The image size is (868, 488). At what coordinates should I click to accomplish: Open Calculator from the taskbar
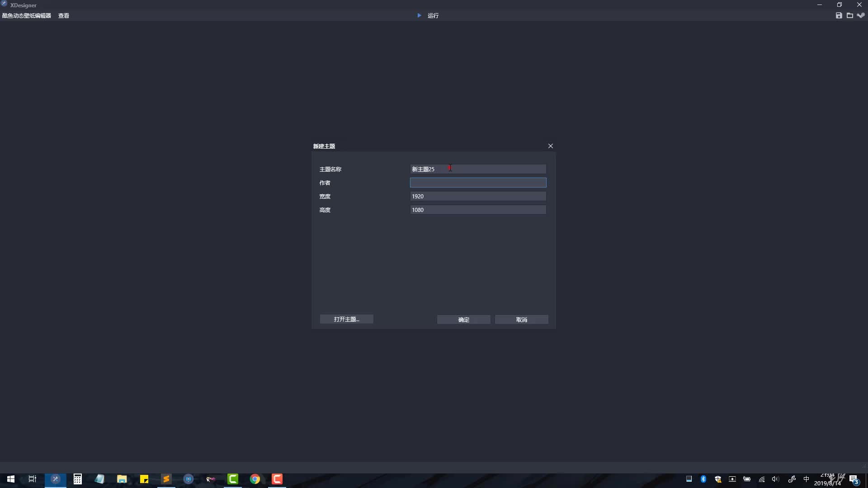tap(78, 479)
